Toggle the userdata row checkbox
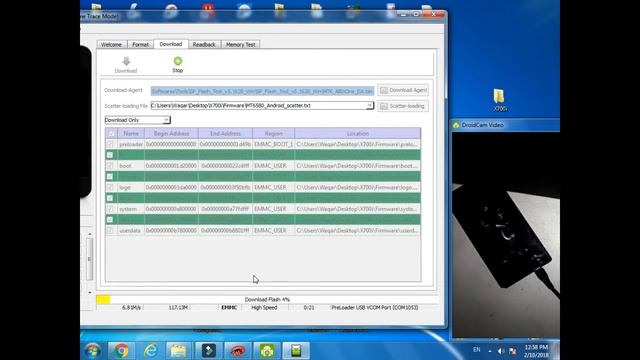 coord(110,231)
